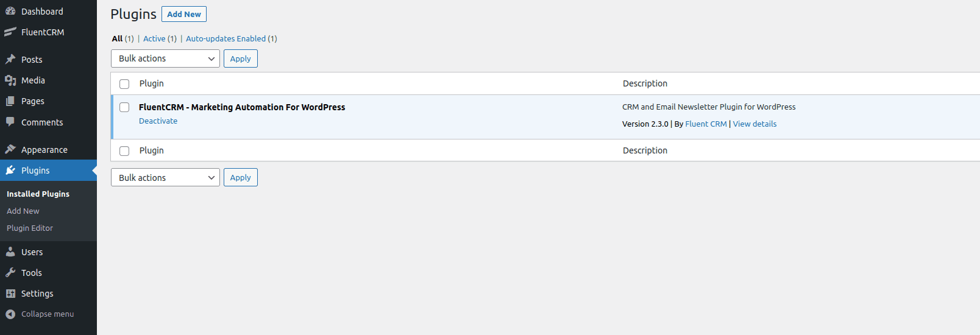The image size is (980, 335).
Task: Click Version 2.3.0 text
Action: click(x=645, y=124)
